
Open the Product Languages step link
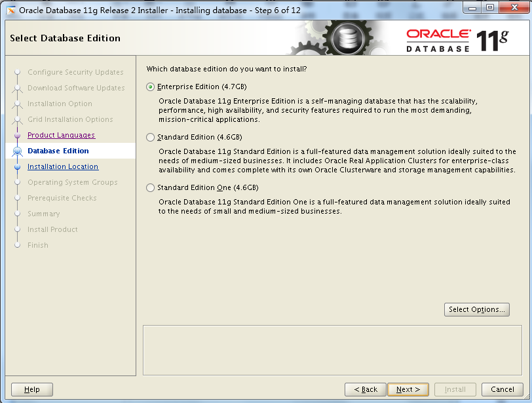pos(61,135)
